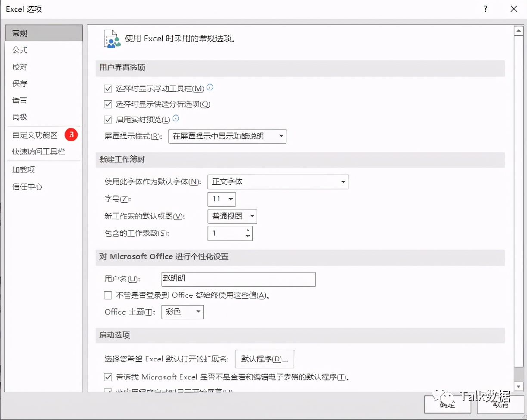Open default view 普通视图 dropdown
The image size is (527, 420).
[x=232, y=216]
